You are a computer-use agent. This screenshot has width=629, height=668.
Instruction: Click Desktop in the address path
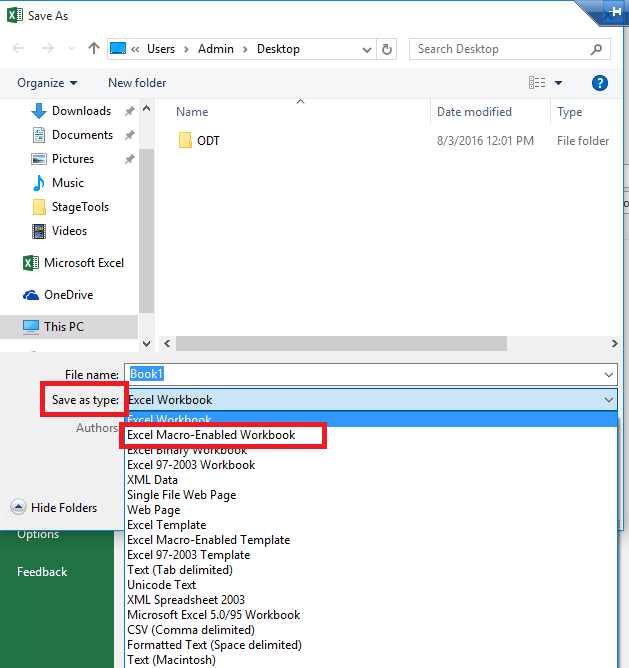coord(278,49)
